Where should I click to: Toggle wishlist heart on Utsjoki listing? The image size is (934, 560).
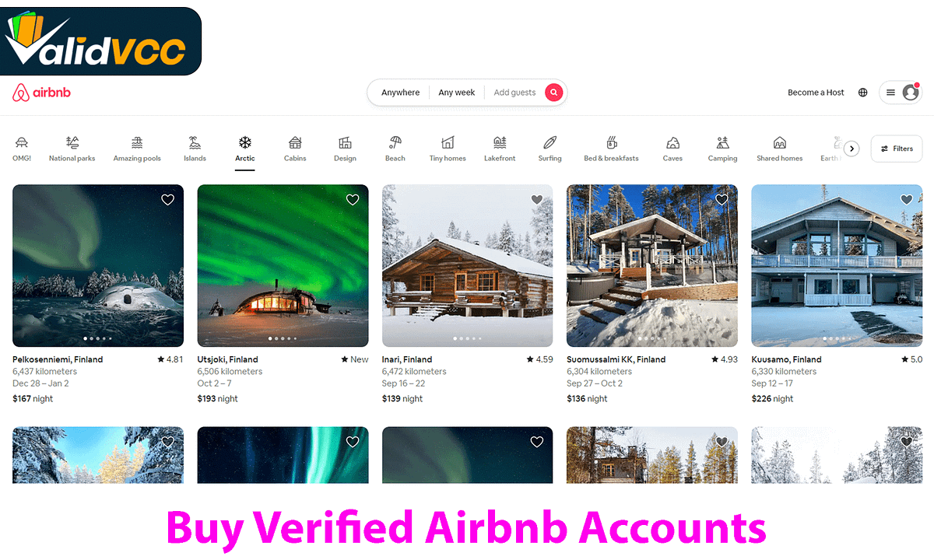click(353, 200)
